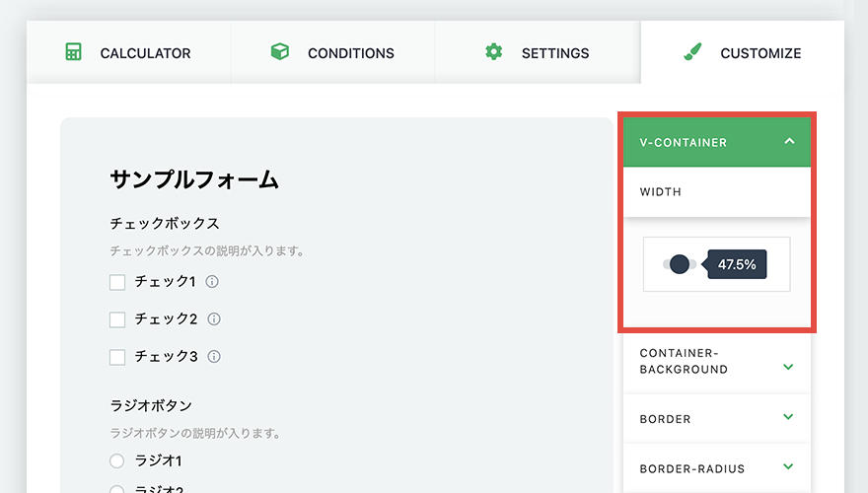Enable the チェック2 checkbox
The width and height of the screenshot is (868, 493).
(x=117, y=319)
